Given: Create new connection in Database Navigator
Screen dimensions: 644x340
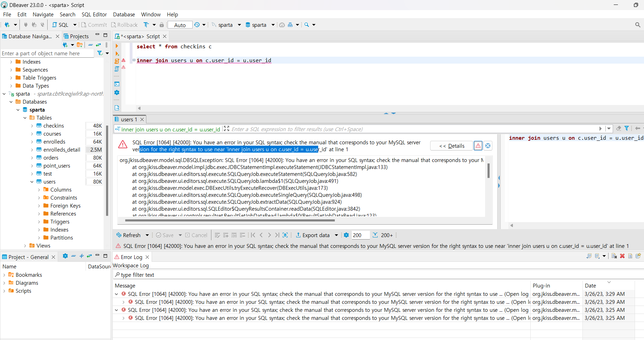Looking at the screenshot, I should point(65,45).
